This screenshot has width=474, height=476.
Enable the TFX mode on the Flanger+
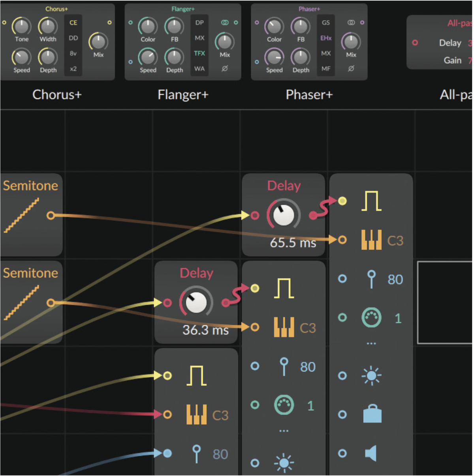199,54
